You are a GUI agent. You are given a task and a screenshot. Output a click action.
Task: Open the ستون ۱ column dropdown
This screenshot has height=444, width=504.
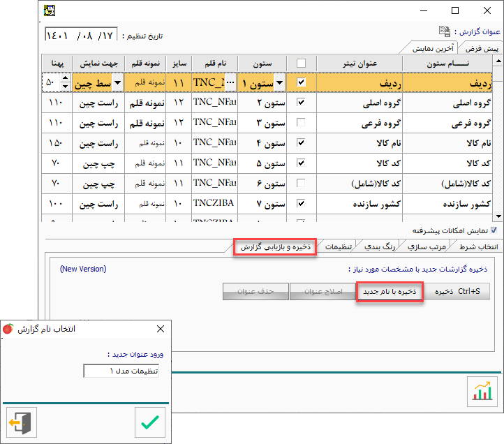[x=280, y=83]
